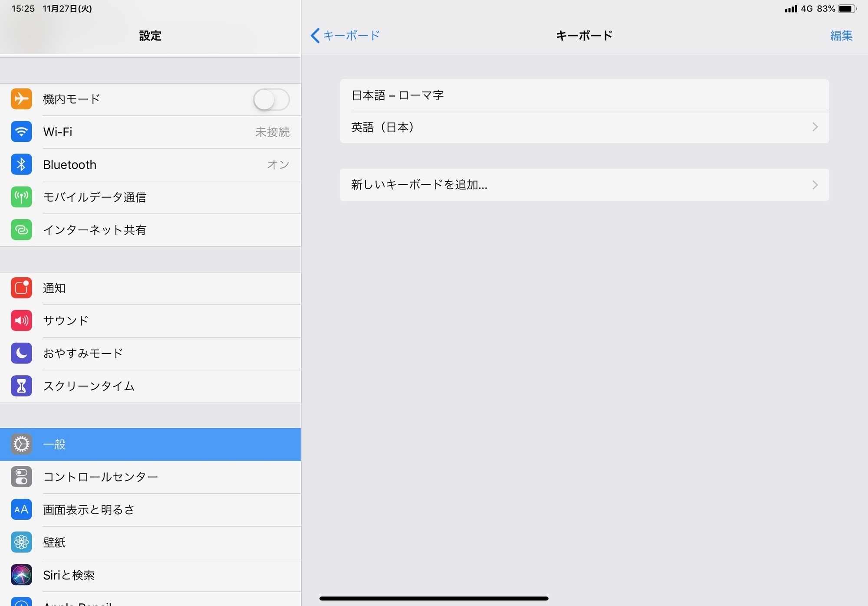Image resolution: width=868 pixels, height=606 pixels.
Task: Tap the 83% battery percentage
Action: tap(826, 9)
